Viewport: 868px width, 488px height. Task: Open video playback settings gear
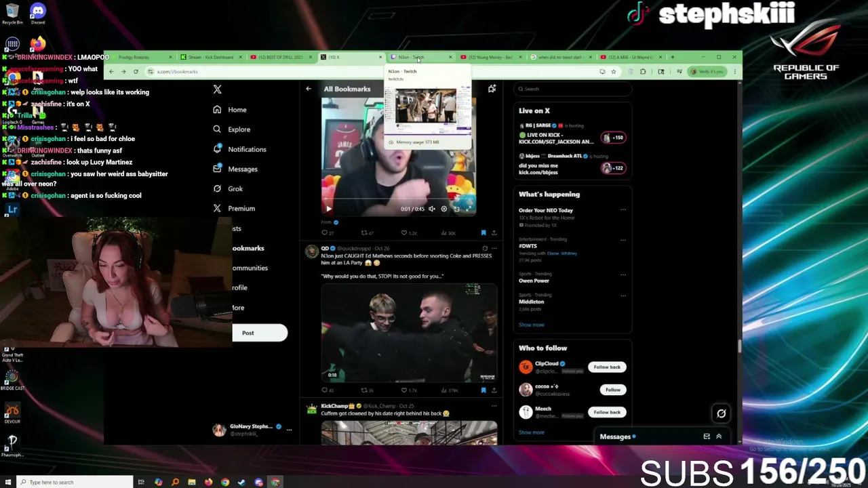point(444,209)
